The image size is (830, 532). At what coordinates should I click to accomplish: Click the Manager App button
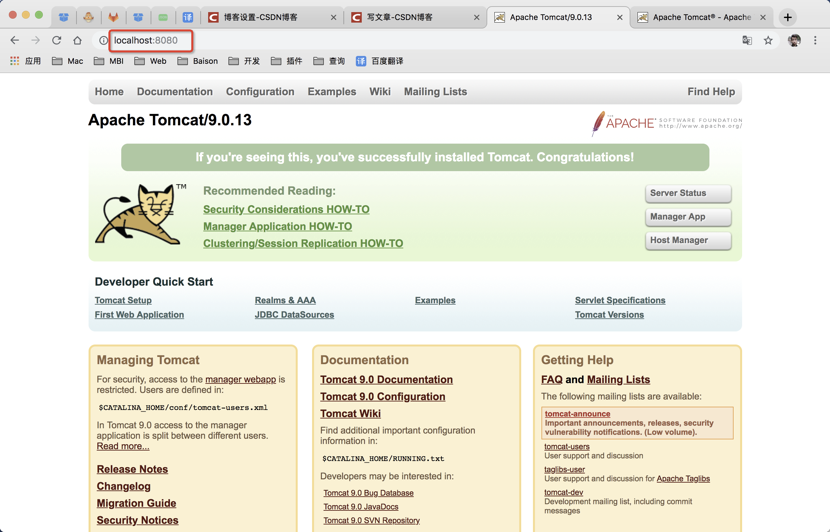pyautogui.click(x=688, y=217)
